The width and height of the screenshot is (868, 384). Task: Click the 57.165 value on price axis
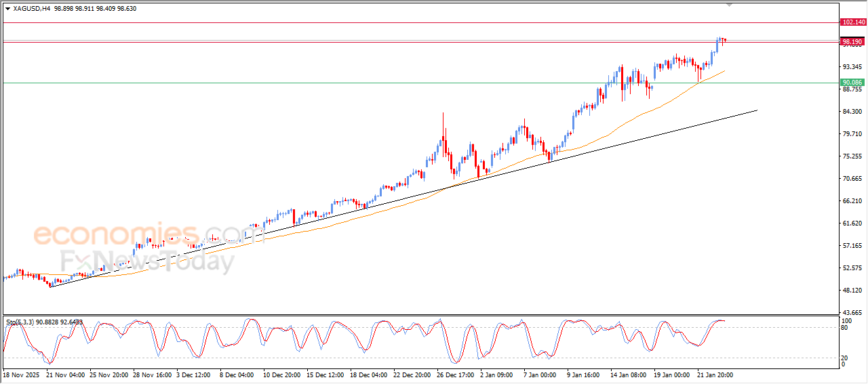pyautogui.click(x=852, y=246)
